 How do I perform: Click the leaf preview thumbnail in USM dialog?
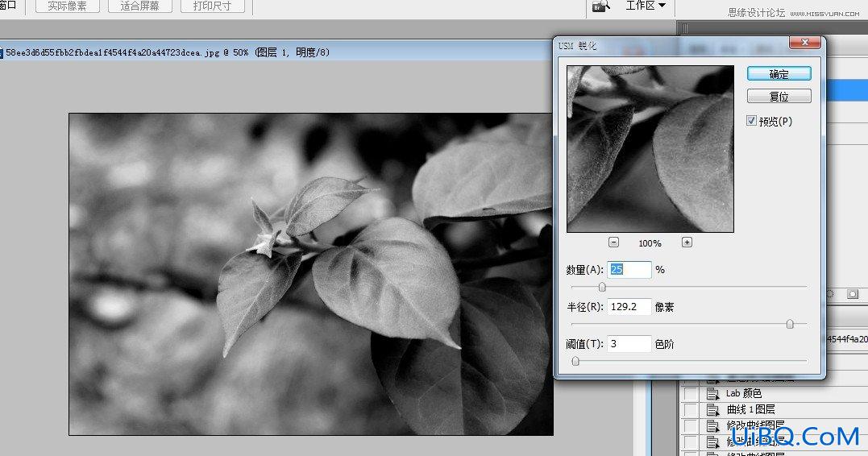point(650,149)
